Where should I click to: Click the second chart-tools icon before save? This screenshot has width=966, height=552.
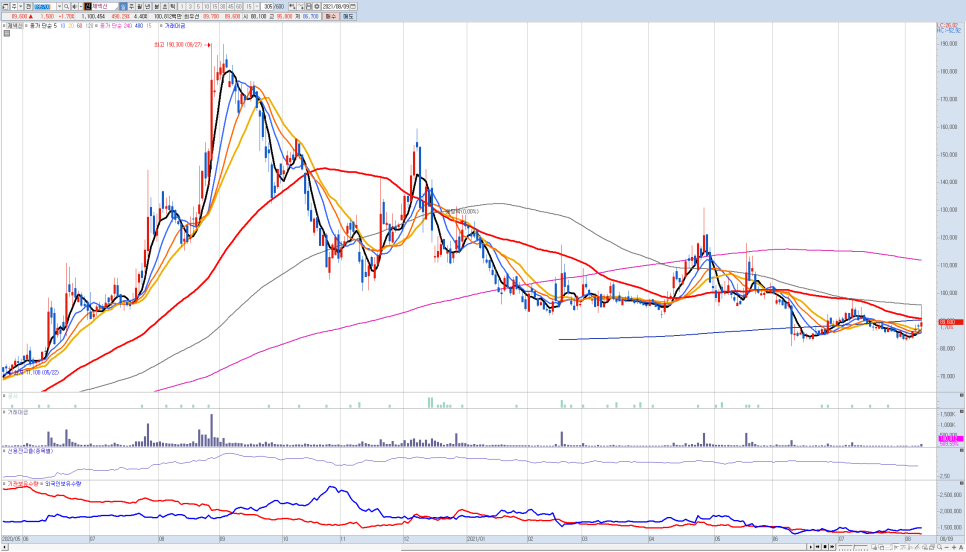point(300,6)
